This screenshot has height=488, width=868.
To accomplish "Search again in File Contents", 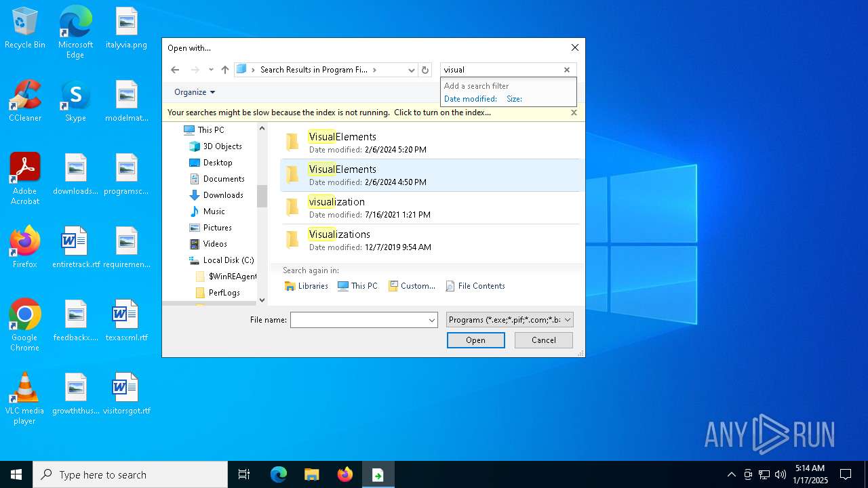I will click(475, 286).
